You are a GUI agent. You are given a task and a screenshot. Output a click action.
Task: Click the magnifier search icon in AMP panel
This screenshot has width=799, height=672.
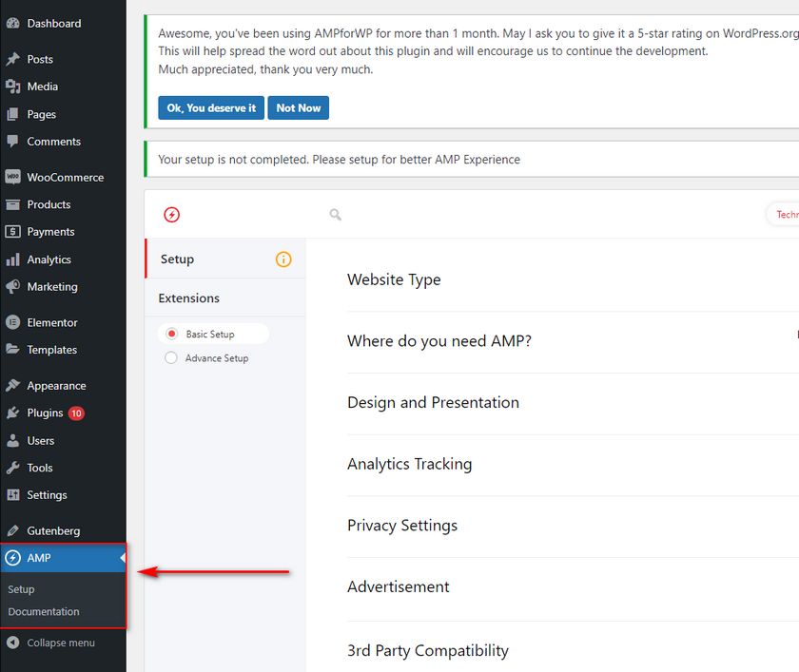click(x=335, y=215)
